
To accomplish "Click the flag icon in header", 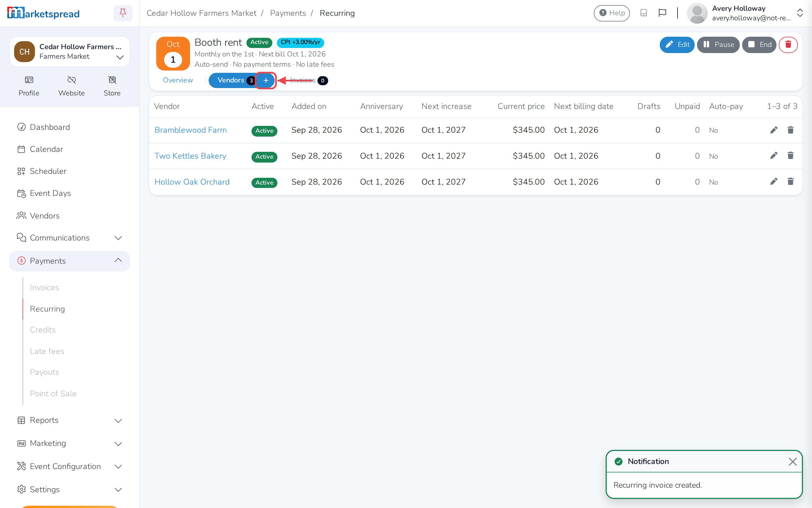I will tap(662, 13).
